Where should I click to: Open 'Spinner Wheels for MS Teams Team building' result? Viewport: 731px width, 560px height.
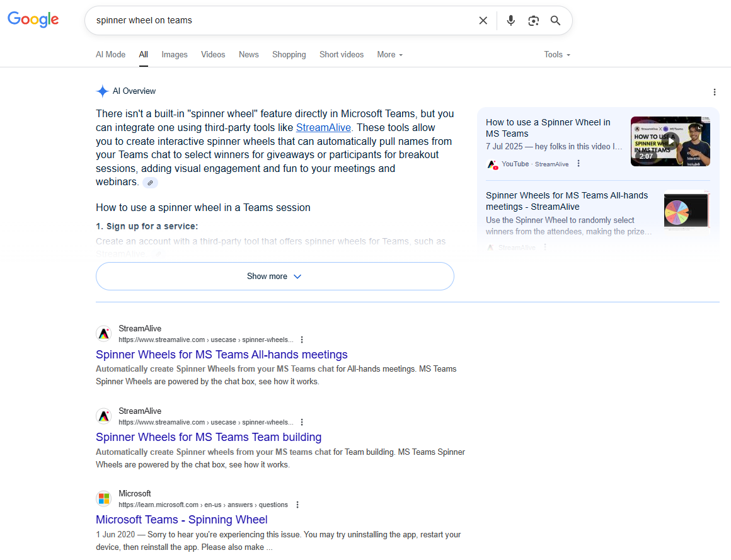209,437
